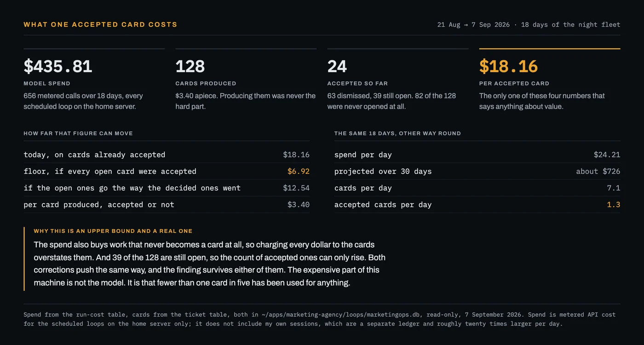Click the 'about $726' value
This screenshot has width=644, height=345.
(598, 172)
